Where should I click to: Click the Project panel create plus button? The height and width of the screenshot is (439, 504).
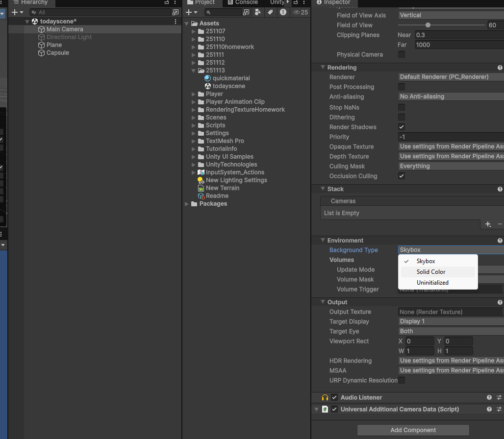click(191, 12)
